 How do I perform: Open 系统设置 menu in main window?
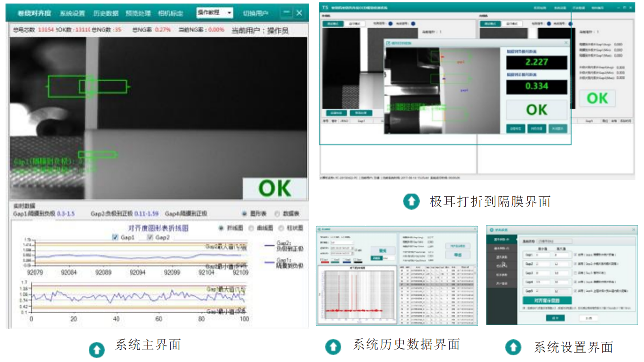click(x=72, y=13)
